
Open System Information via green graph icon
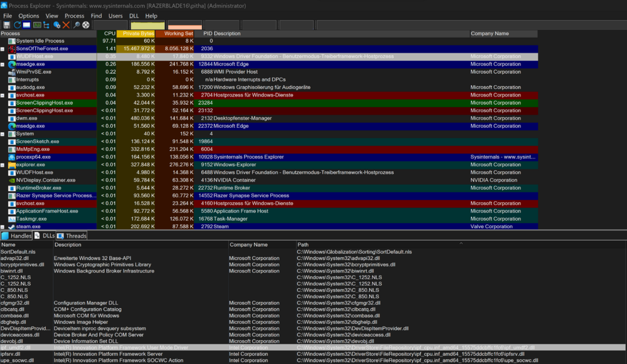37,25
